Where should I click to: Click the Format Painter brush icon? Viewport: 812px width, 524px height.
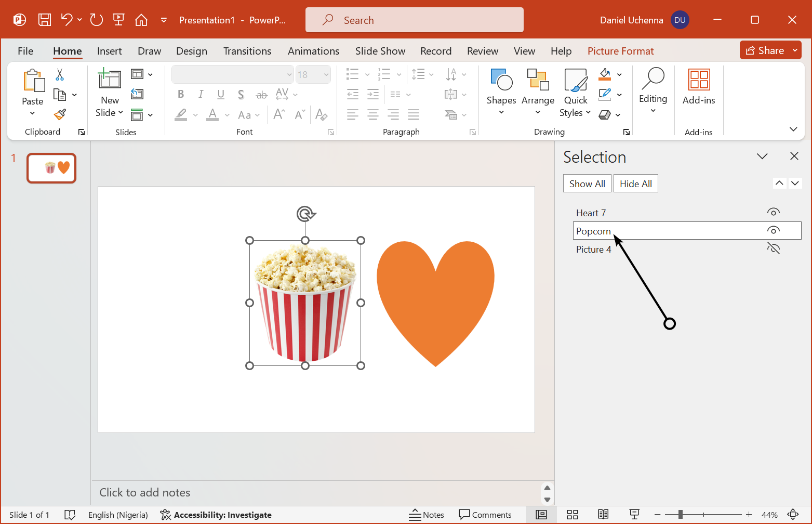coord(60,114)
